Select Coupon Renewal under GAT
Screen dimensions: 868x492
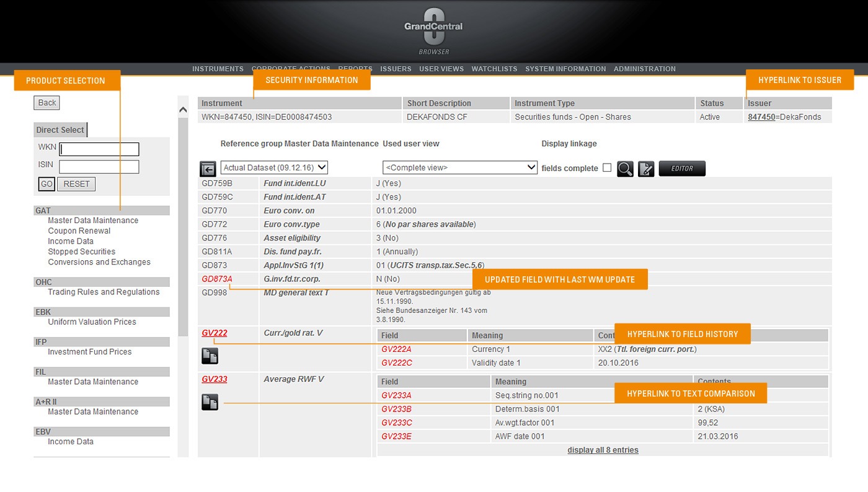(x=79, y=231)
